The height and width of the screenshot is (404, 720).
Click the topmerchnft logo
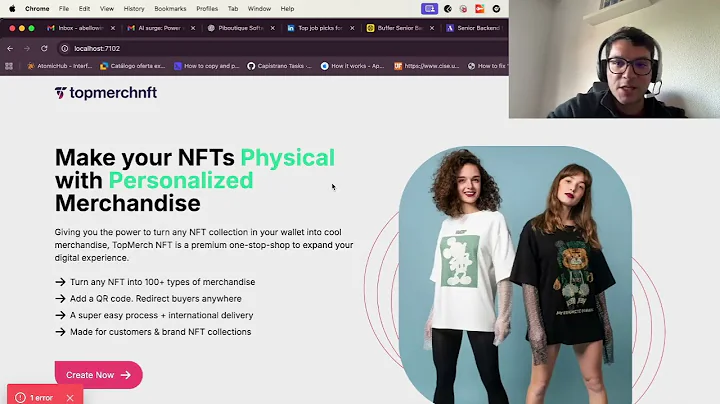tap(106, 93)
